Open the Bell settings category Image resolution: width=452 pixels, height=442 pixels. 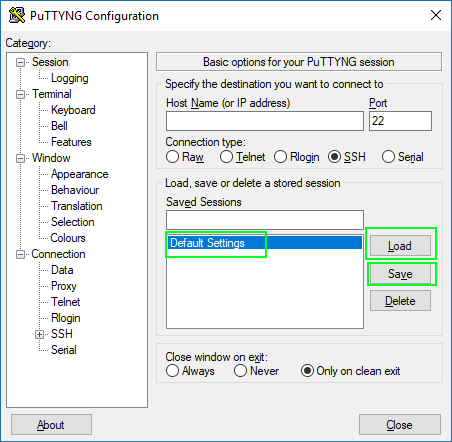click(x=59, y=126)
